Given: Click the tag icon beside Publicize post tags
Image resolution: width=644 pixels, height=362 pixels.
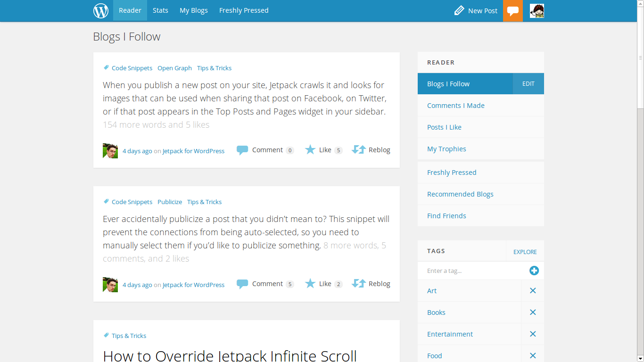Looking at the screenshot, I should [106, 202].
